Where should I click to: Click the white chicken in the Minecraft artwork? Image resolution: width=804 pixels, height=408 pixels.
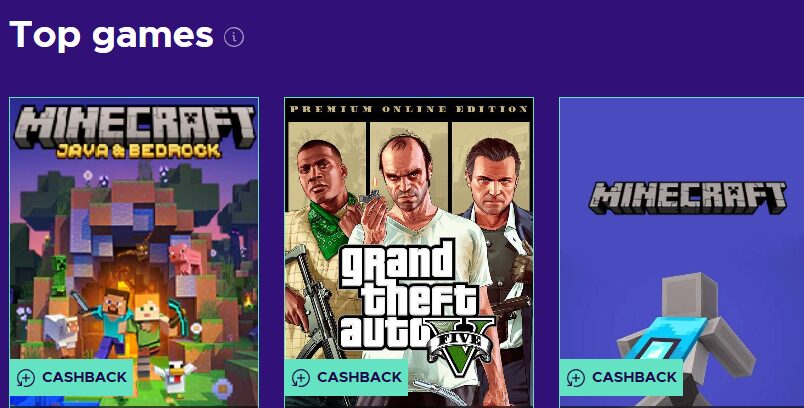174,377
